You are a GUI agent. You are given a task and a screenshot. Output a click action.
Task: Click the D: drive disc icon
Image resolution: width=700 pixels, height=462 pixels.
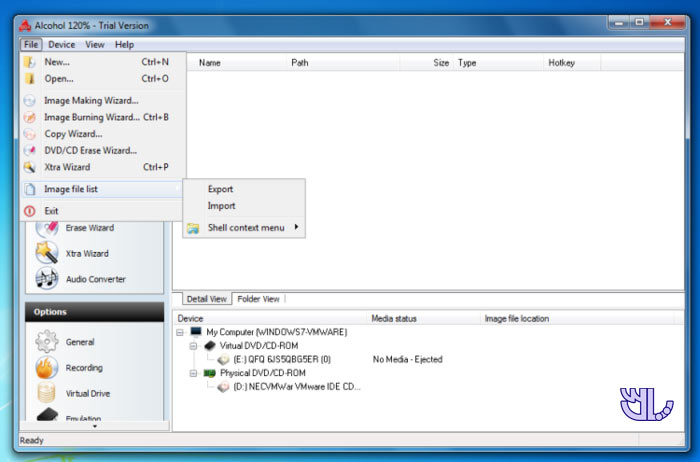click(x=223, y=387)
